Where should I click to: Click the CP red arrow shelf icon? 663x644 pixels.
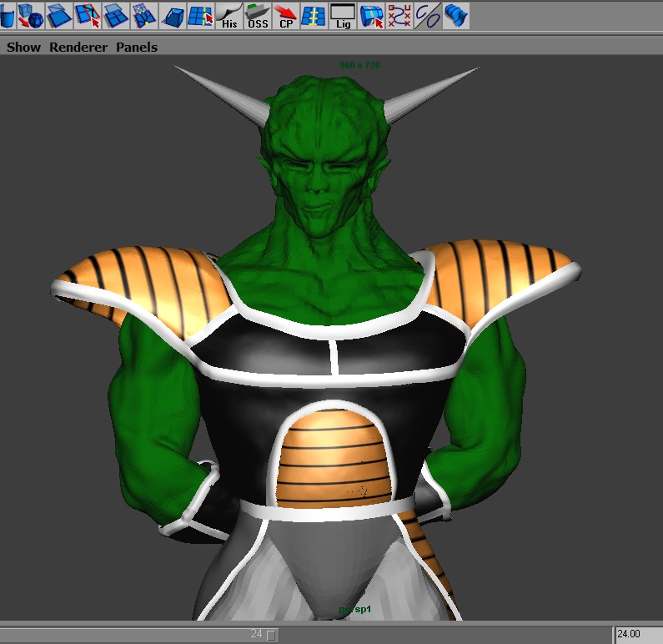(286, 16)
